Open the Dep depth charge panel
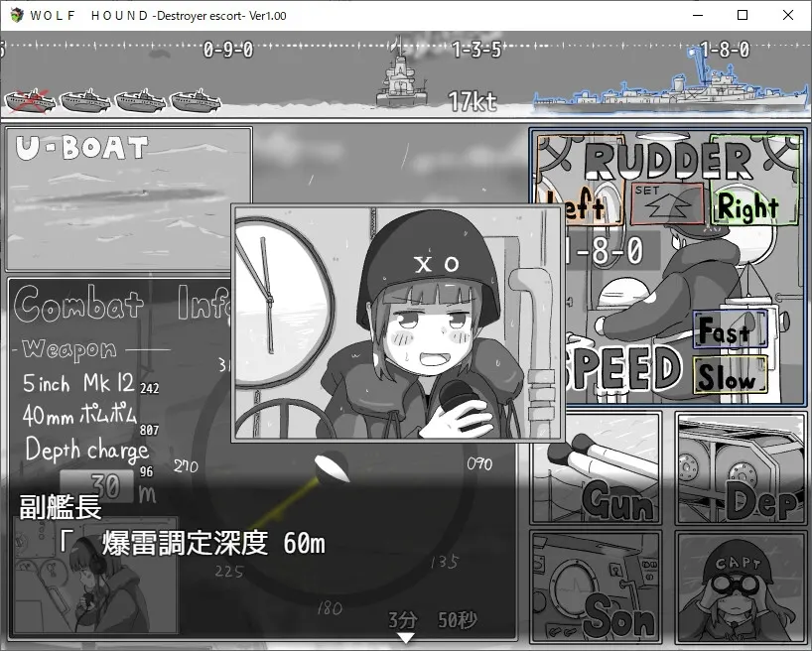 point(741,467)
